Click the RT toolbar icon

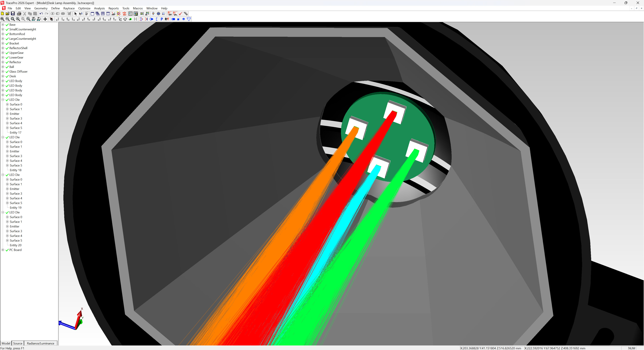pyautogui.click(x=167, y=19)
